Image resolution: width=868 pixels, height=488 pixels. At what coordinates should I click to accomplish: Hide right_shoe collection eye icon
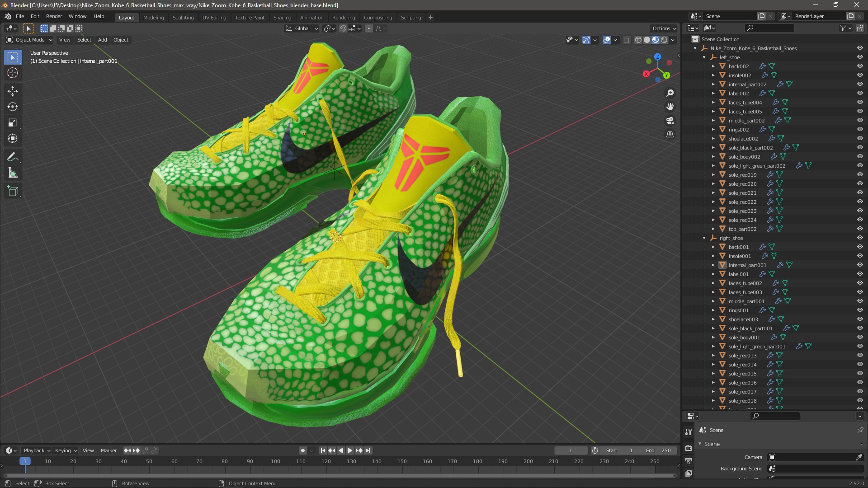[x=860, y=238]
